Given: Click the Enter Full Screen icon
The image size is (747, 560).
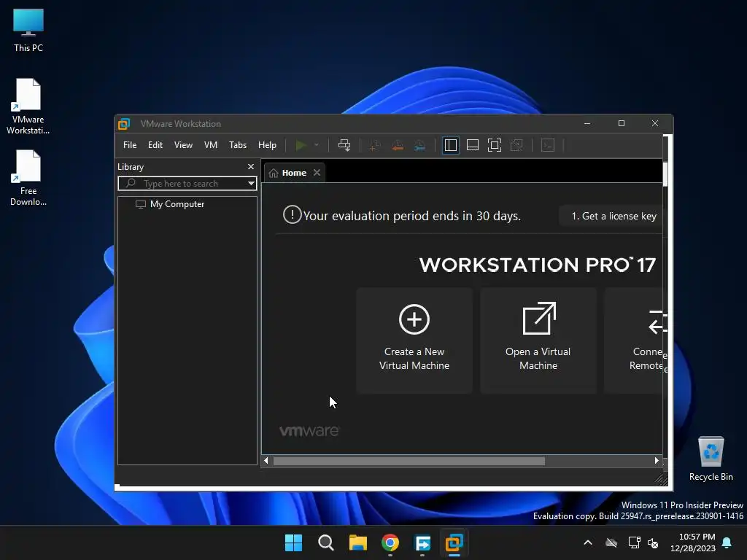Looking at the screenshot, I should (495, 145).
